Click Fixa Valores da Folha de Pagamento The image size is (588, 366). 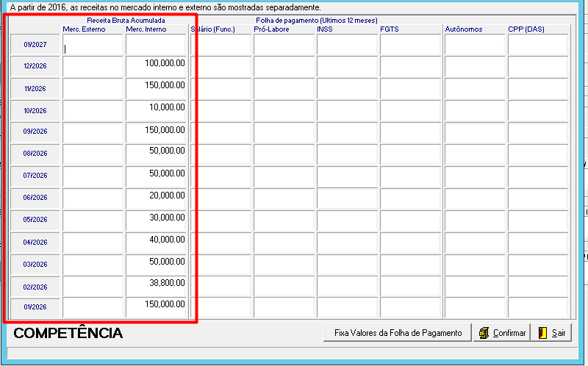click(x=398, y=333)
